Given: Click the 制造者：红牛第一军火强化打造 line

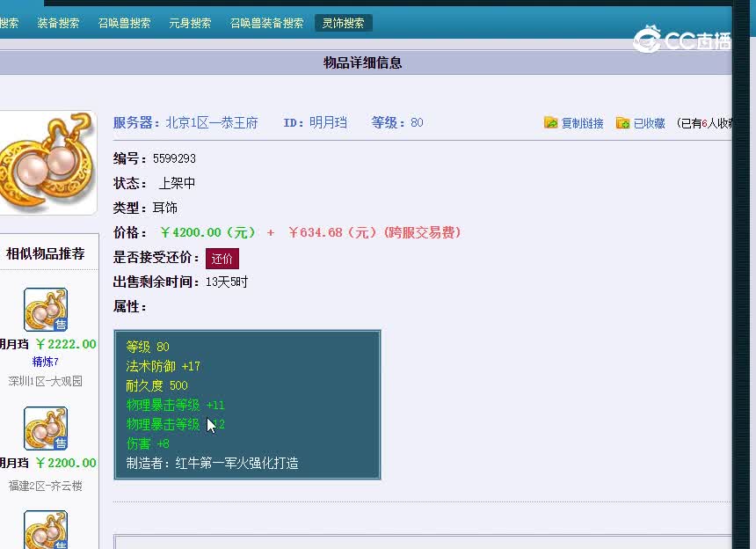Looking at the screenshot, I should click(x=212, y=463).
